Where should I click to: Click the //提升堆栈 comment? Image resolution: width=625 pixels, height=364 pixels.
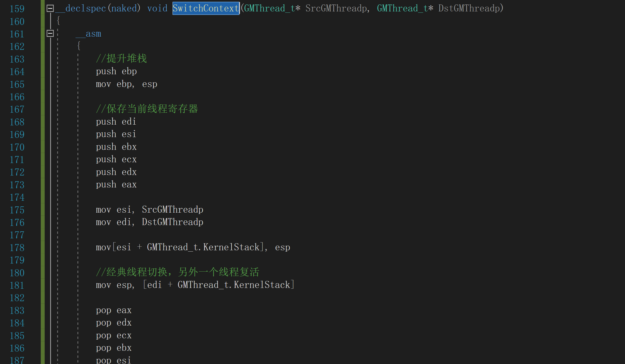tap(121, 59)
